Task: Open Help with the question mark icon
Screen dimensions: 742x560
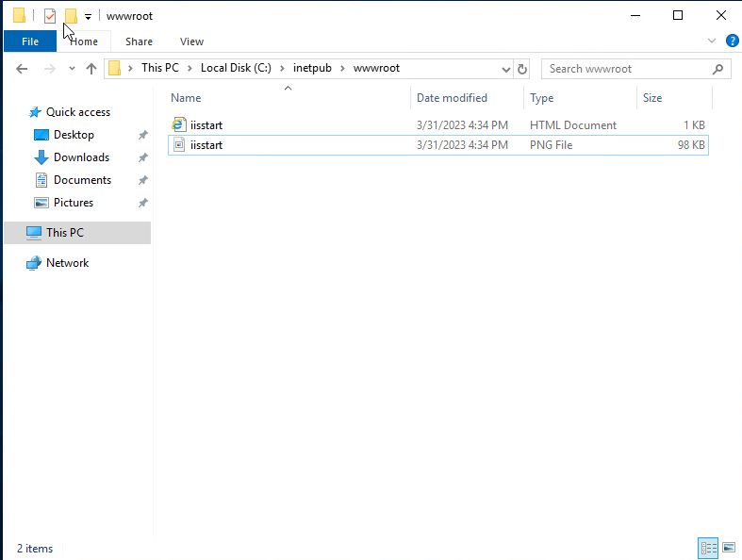Action: point(732,41)
